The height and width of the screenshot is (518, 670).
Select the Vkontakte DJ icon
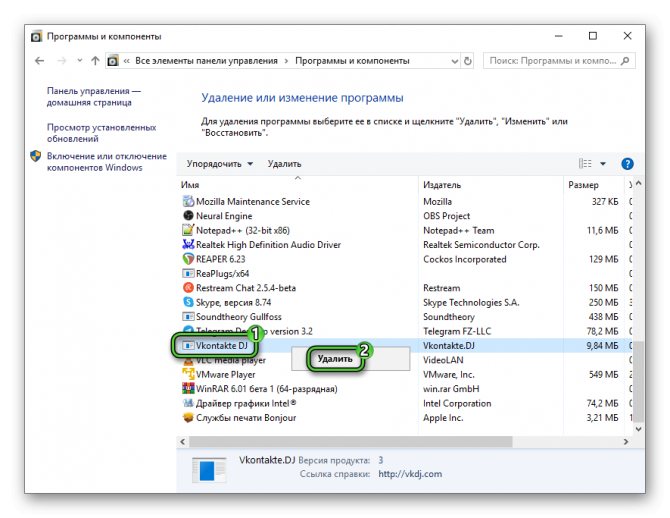(188, 345)
